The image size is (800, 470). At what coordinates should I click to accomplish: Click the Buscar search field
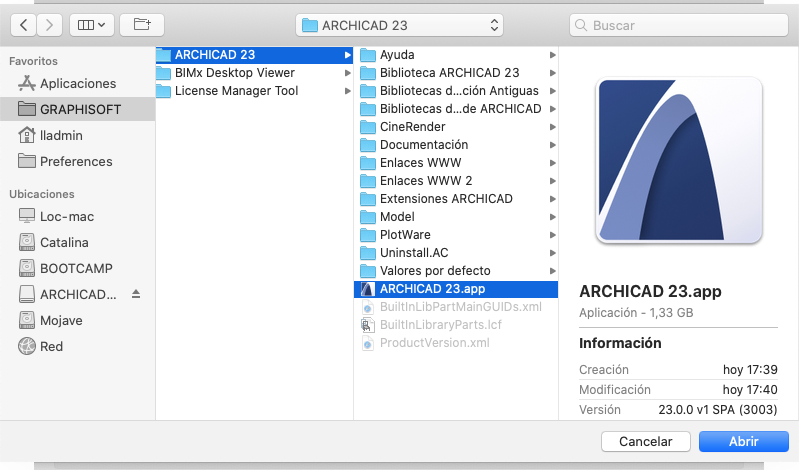[679, 25]
